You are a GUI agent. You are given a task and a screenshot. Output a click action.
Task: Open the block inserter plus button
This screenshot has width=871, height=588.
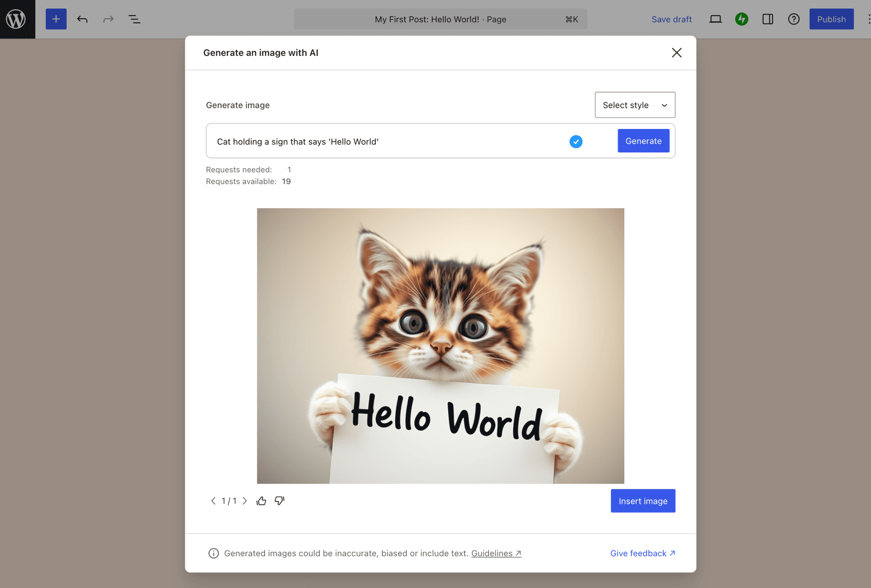point(56,19)
